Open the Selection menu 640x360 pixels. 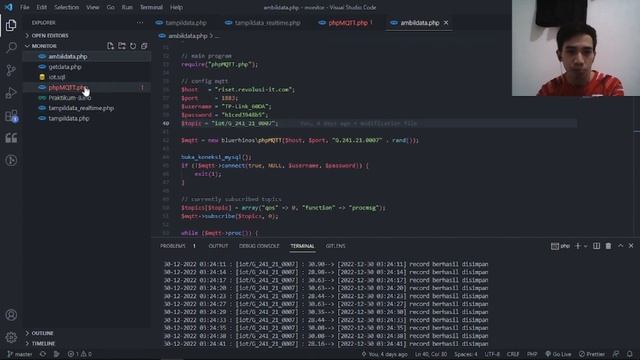point(67,7)
